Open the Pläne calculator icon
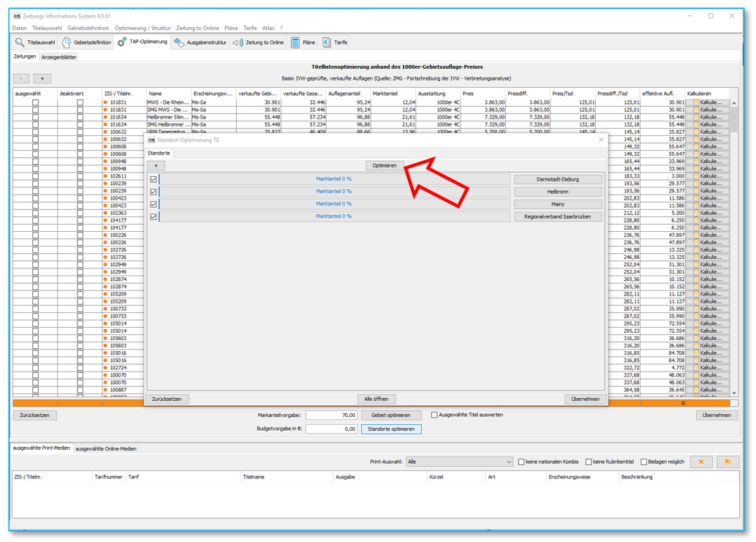The width and height of the screenshot is (756, 542). click(x=295, y=42)
